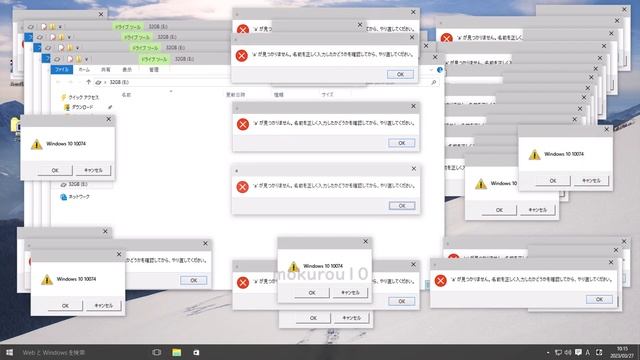640x360 pixels.
Task: Click キャンセル in Windows 10 10074 dialog over navigation pane
Action: [93, 170]
